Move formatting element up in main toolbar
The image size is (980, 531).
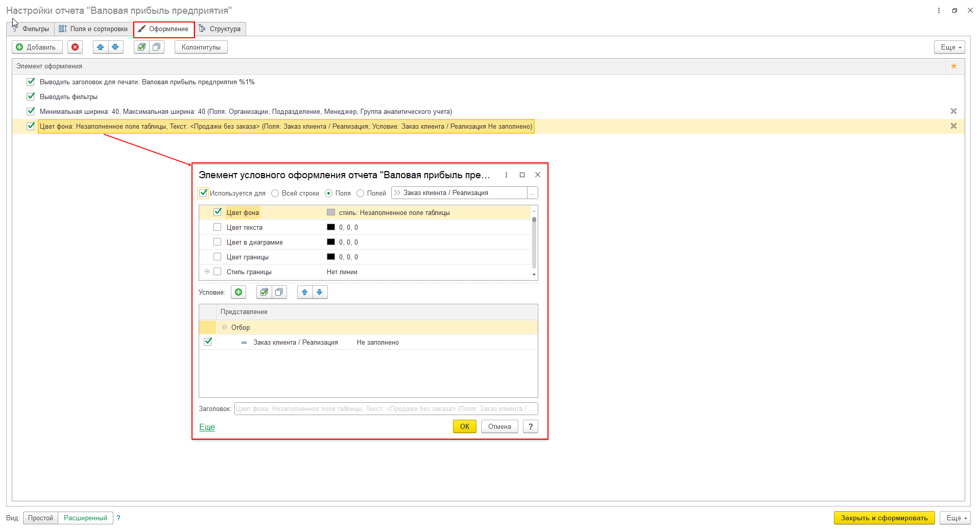pos(101,47)
